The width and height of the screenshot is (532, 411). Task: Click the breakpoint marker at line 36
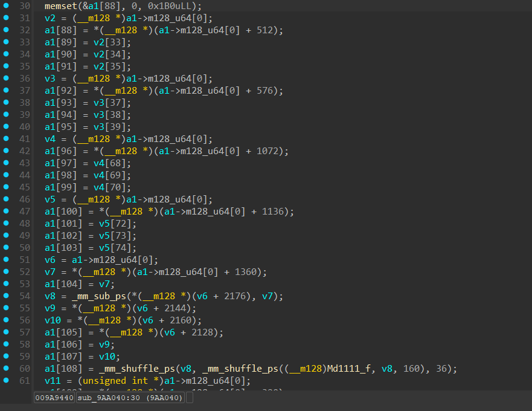(6, 78)
